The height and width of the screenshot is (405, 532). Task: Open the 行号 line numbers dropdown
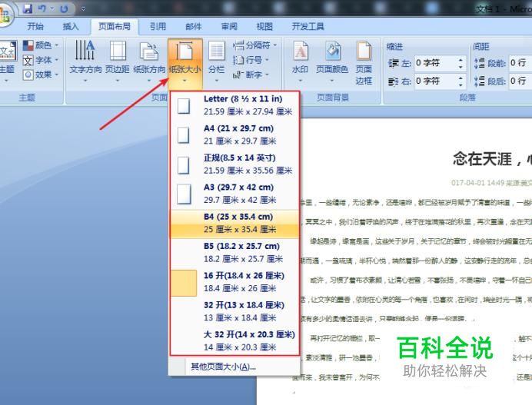(251, 60)
